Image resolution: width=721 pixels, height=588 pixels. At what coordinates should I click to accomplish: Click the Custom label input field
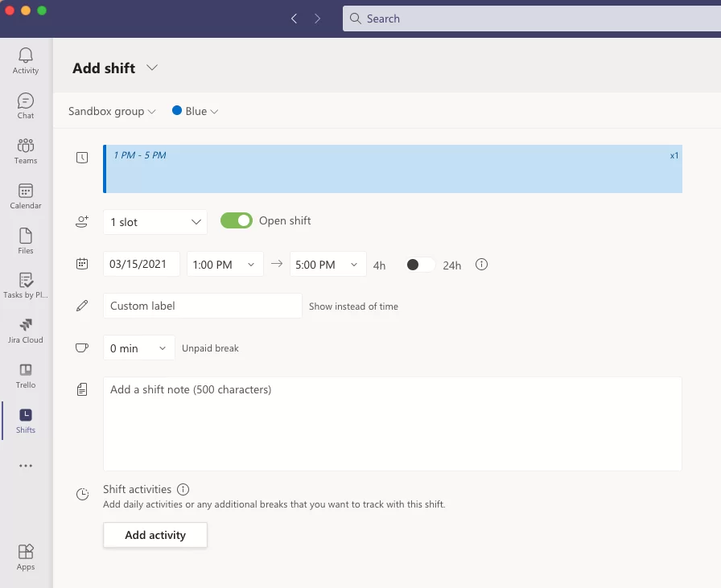pos(201,306)
